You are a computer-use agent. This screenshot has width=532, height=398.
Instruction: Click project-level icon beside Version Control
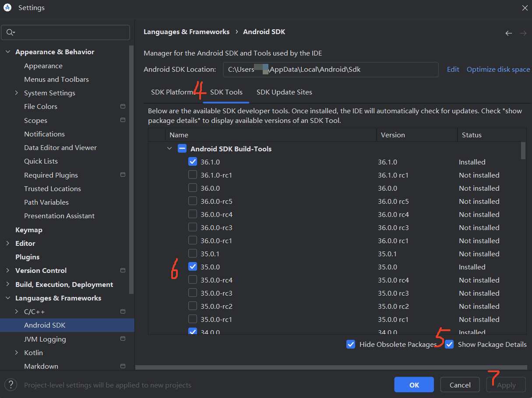pyautogui.click(x=123, y=270)
